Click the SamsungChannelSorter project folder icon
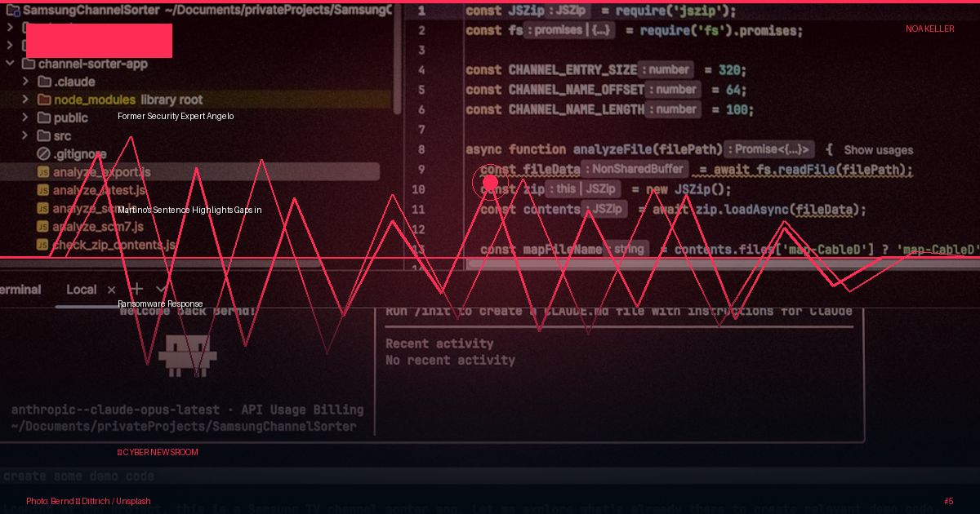 11,11
